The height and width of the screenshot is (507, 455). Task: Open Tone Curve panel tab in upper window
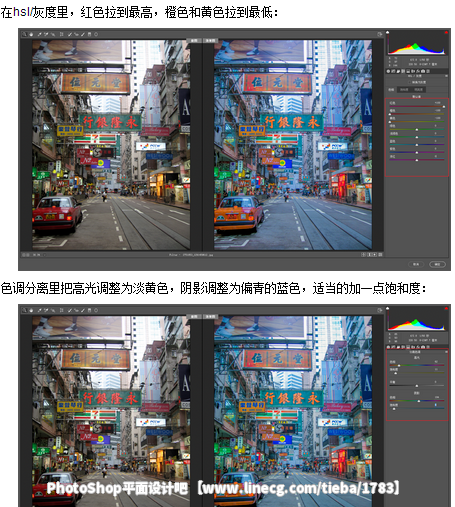coord(393,71)
